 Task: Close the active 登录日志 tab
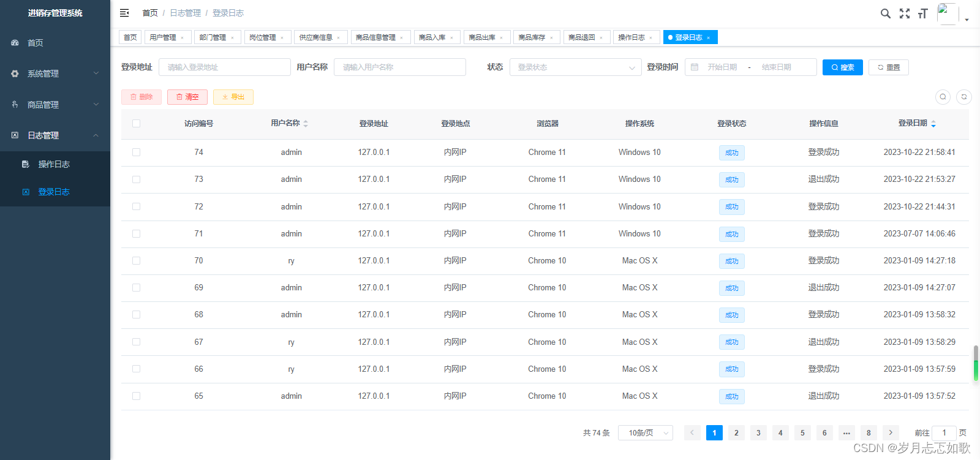pos(709,38)
